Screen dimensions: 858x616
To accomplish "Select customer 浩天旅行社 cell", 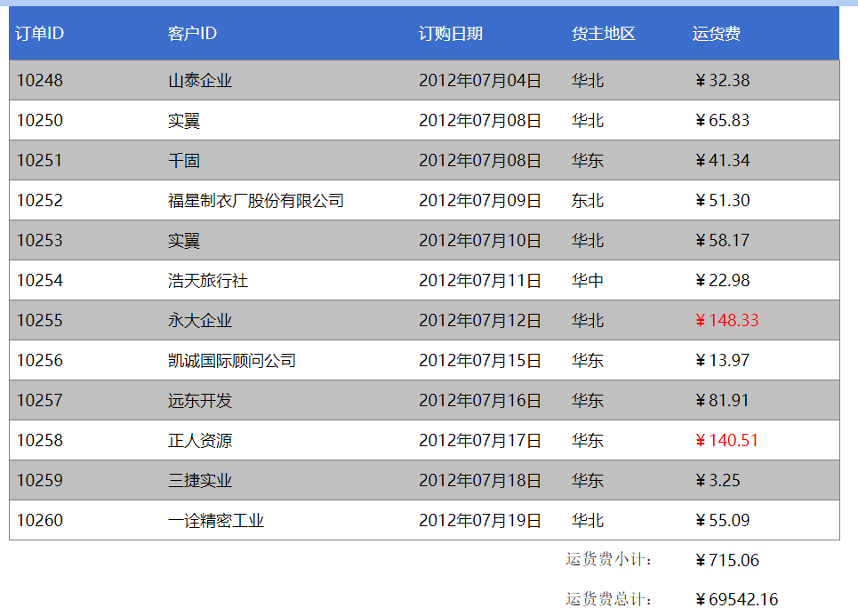I will [207, 280].
